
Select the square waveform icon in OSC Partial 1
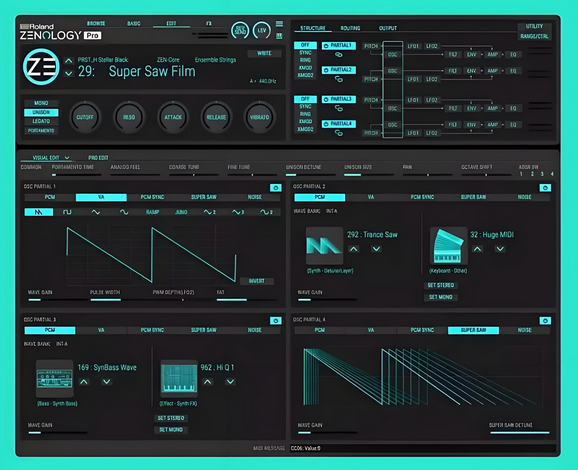pos(67,212)
